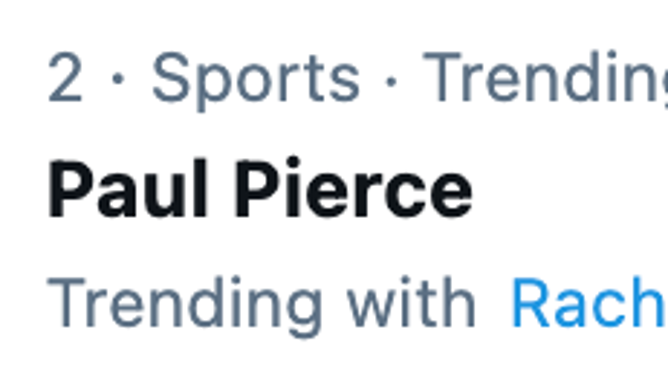Click the rank number 2
Image resolution: width=668 pixels, height=376 pixels.
click(x=65, y=77)
